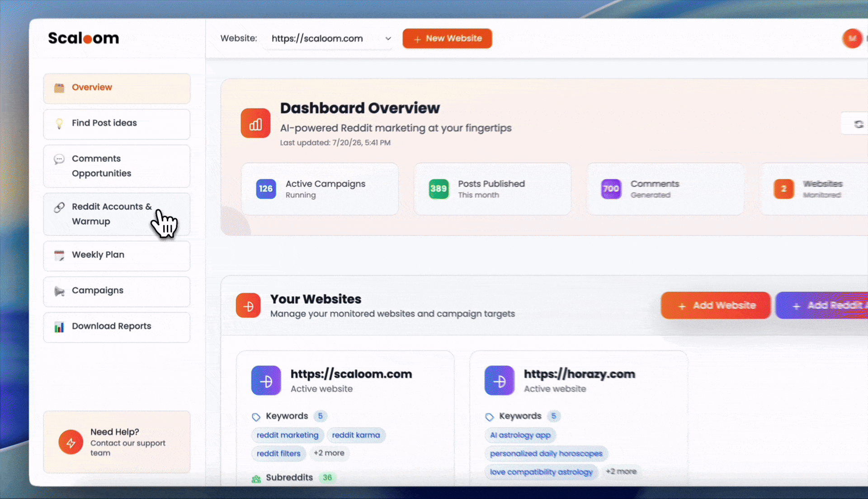Image resolution: width=868 pixels, height=499 pixels.
Task: Select love compatibility astrology chip
Action: coord(541,472)
